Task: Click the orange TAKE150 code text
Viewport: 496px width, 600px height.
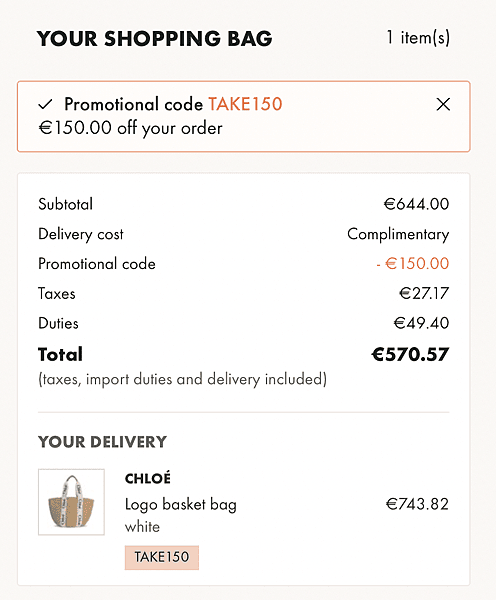Action: click(245, 104)
